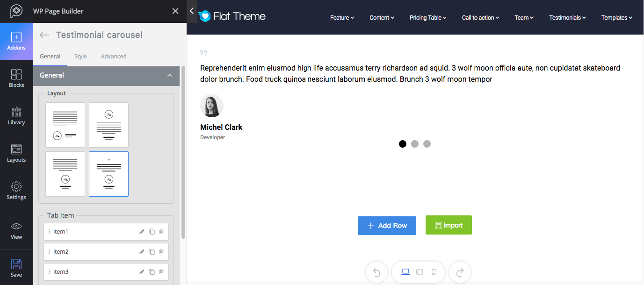Go to second testimonial slide dot
The image size is (644, 285).
415,144
